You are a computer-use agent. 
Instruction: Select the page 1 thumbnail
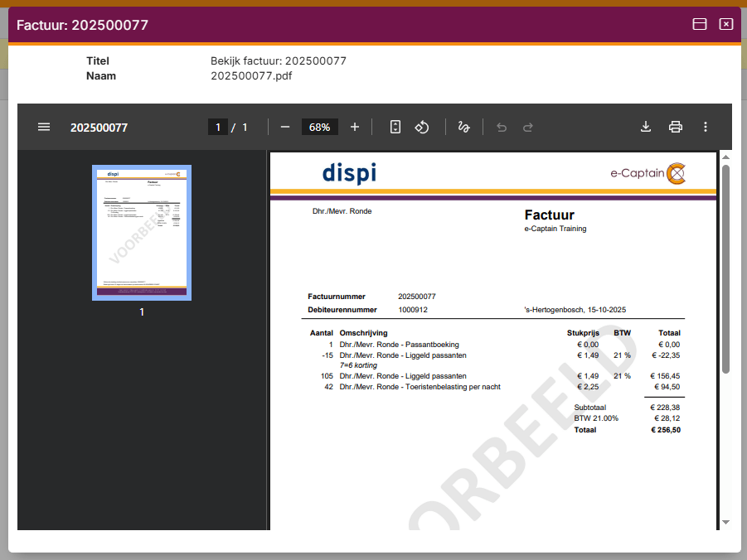(x=142, y=233)
